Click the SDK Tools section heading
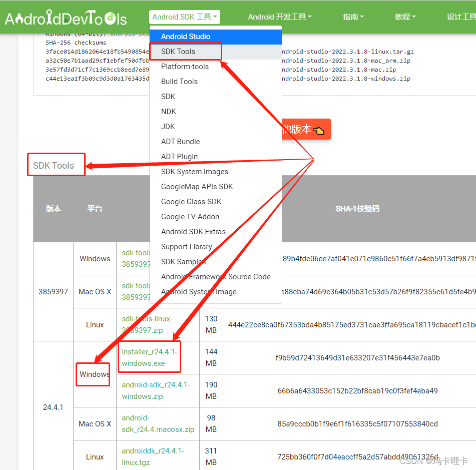Image resolution: width=476 pixels, height=470 pixels. point(54,166)
